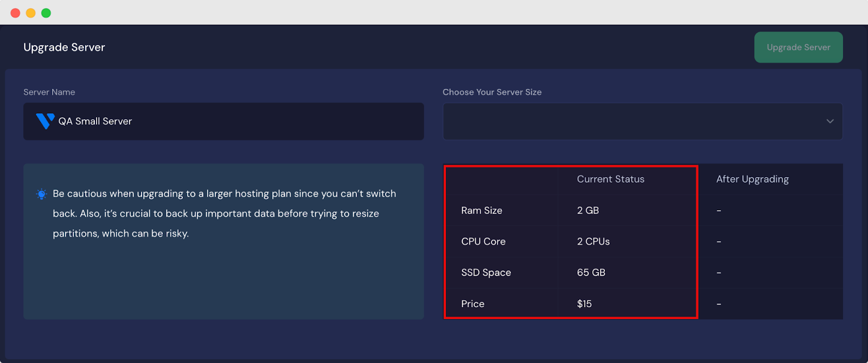This screenshot has height=363, width=868.
Task: Maximize the window with the green button
Action: [46, 13]
